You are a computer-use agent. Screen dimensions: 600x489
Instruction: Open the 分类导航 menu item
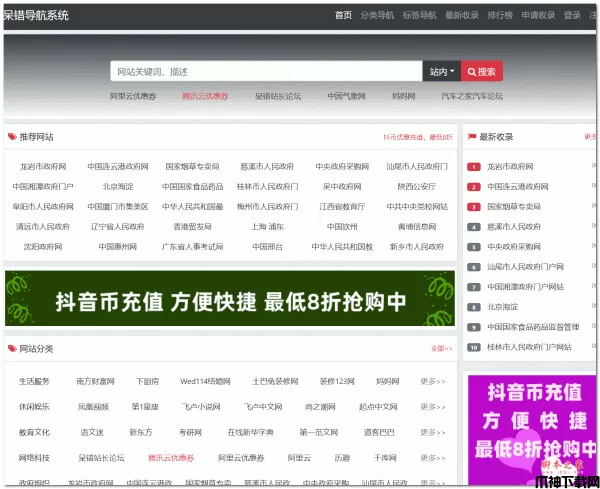pyautogui.click(x=377, y=15)
